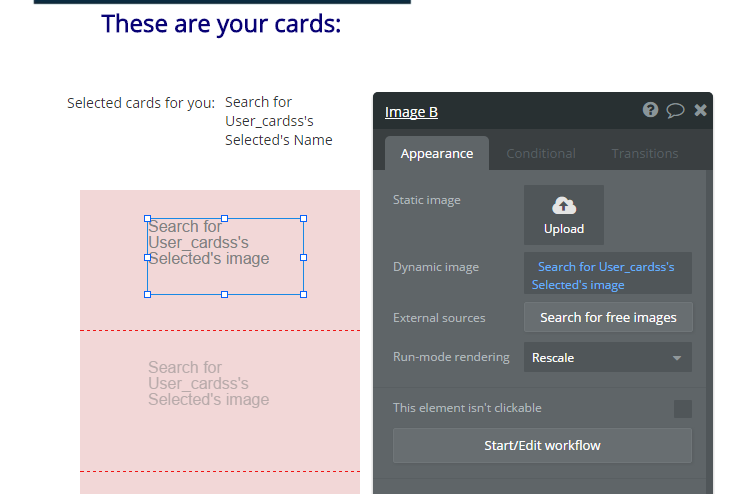
Task: Switch to the Conditional tab
Action: pos(541,154)
